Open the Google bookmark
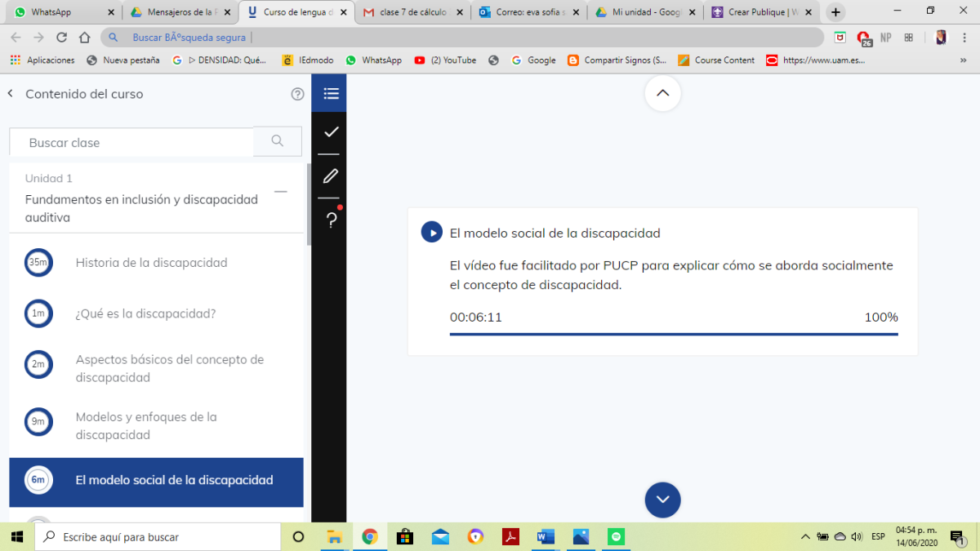The height and width of the screenshot is (551, 980). pyautogui.click(x=532, y=60)
